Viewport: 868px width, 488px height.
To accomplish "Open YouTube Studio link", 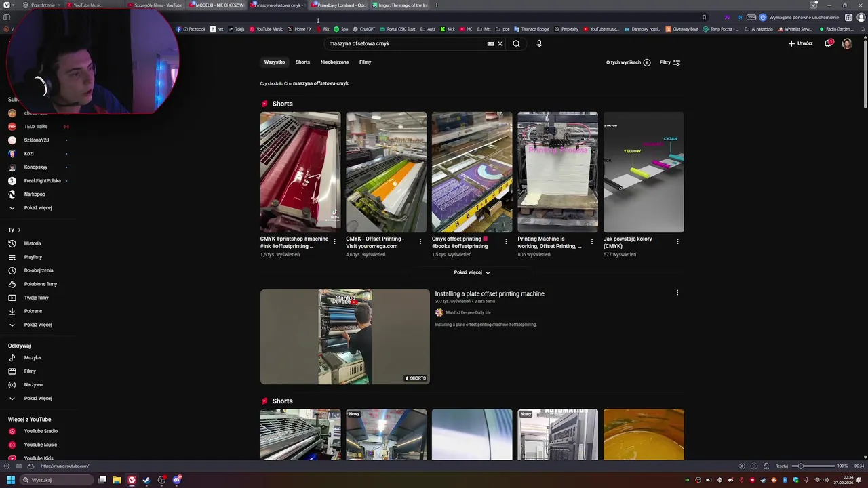I will 41,431.
